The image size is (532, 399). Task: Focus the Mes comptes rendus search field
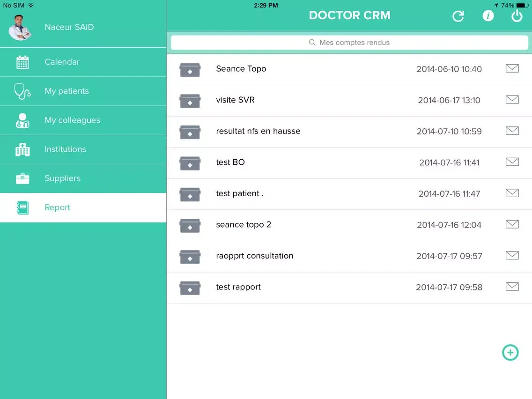click(x=349, y=43)
